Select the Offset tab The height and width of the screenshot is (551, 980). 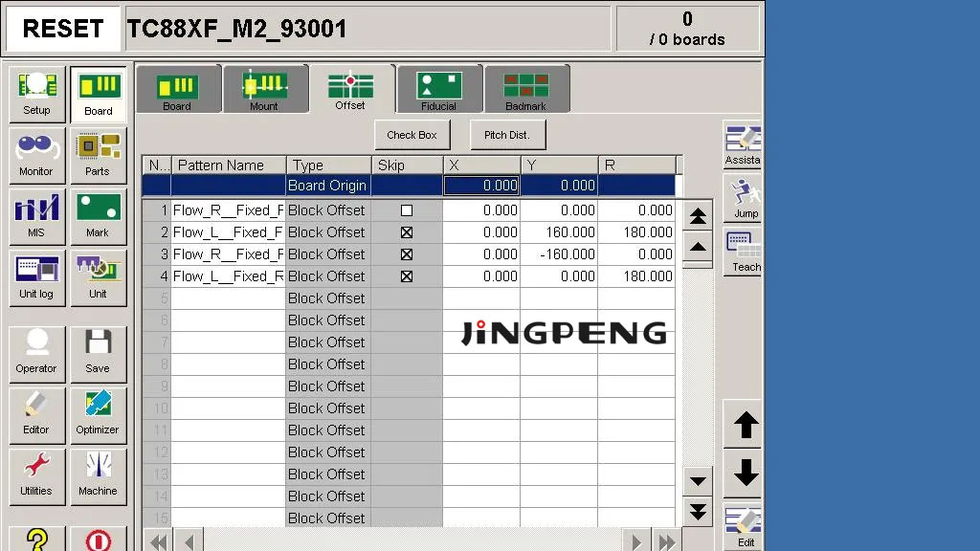[351, 89]
